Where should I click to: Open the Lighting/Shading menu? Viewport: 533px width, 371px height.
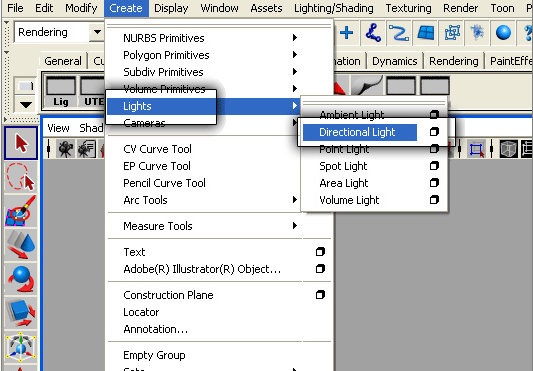pos(333,8)
